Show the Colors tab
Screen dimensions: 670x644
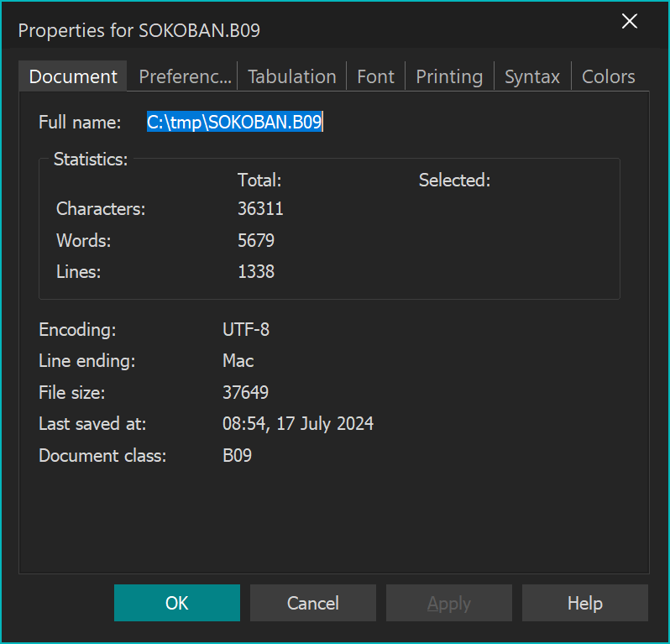(608, 76)
